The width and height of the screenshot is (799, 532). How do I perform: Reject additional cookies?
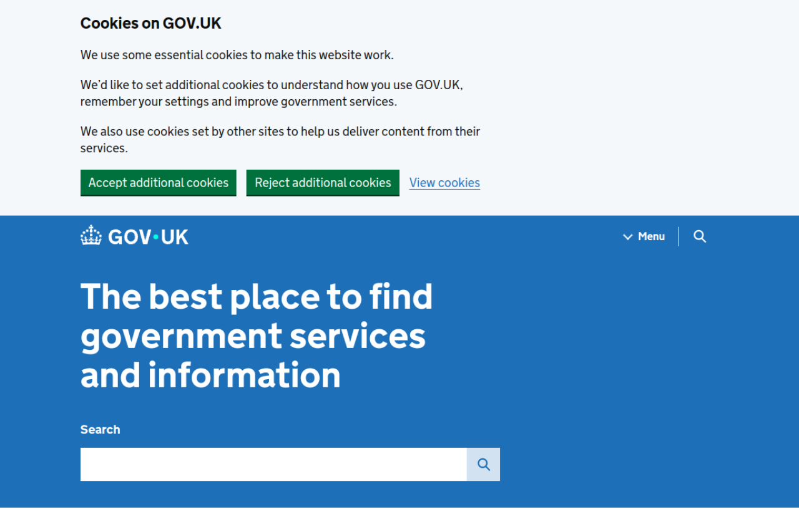click(x=323, y=183)
